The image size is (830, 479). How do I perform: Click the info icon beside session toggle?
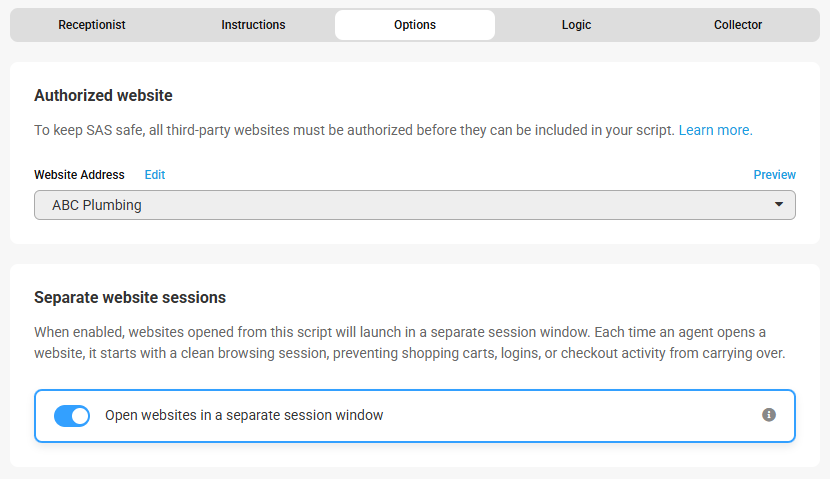click(x=769, y=415)
